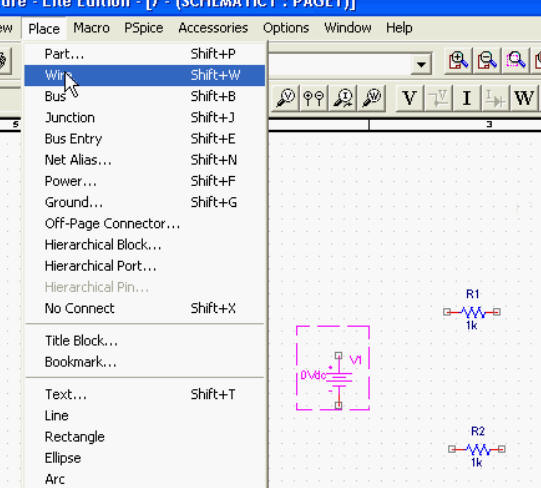The image size is (541, 488).
Task: Choose Part... from the Place menu
Action: click(145, 54)
